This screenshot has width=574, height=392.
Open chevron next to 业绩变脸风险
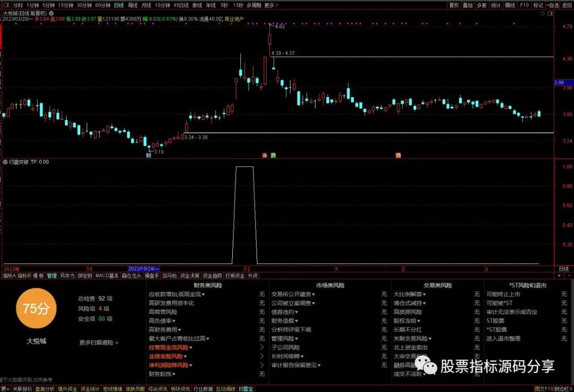pos(261,356)
